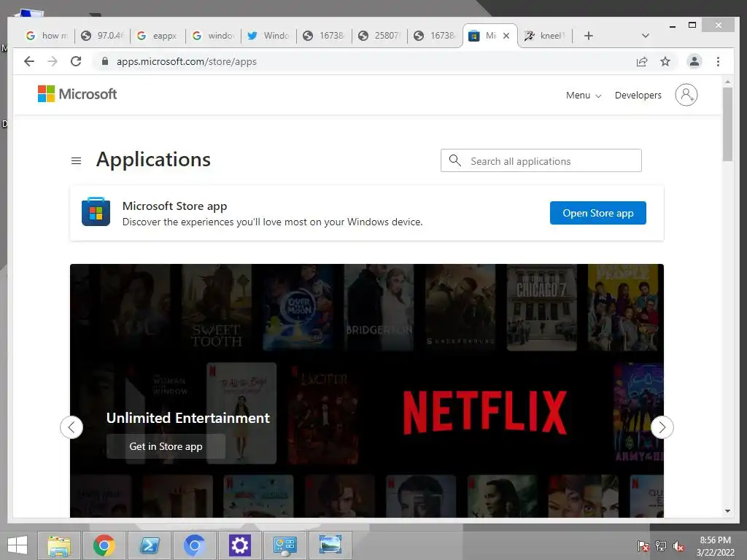This screenshot has height=560, width=747.
Task: Open the Windows Start menu
Action: pos(18,545)
